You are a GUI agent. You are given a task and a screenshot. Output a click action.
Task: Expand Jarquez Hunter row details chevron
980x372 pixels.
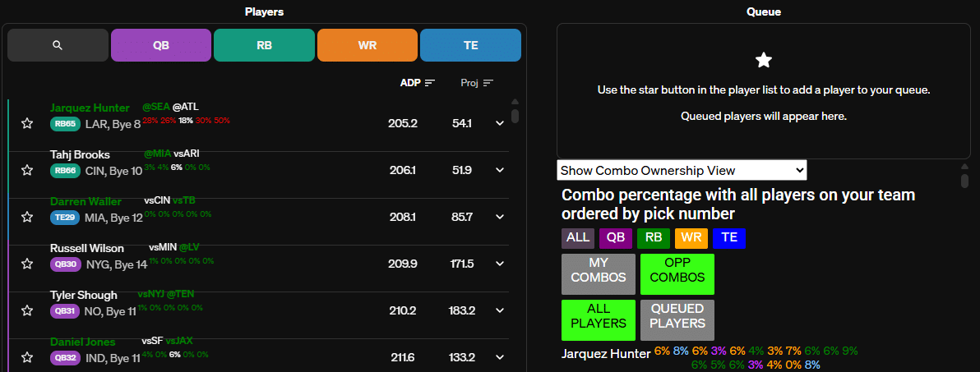[x=499, y=123]
